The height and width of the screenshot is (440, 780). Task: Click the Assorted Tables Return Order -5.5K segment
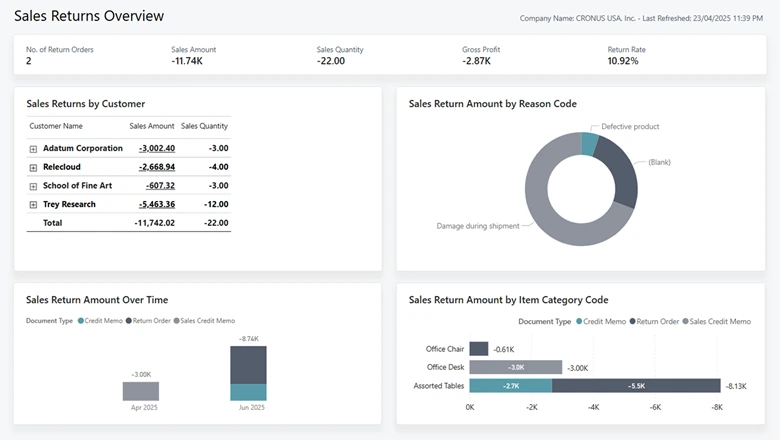point(635,386)
